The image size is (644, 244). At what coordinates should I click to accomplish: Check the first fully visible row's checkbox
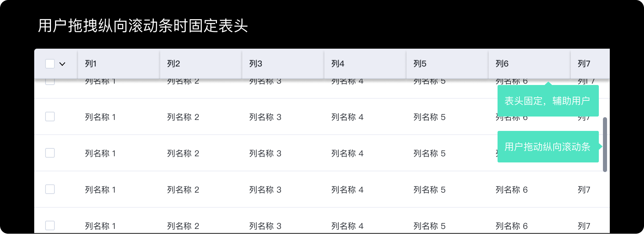click(x=50, y=117)
